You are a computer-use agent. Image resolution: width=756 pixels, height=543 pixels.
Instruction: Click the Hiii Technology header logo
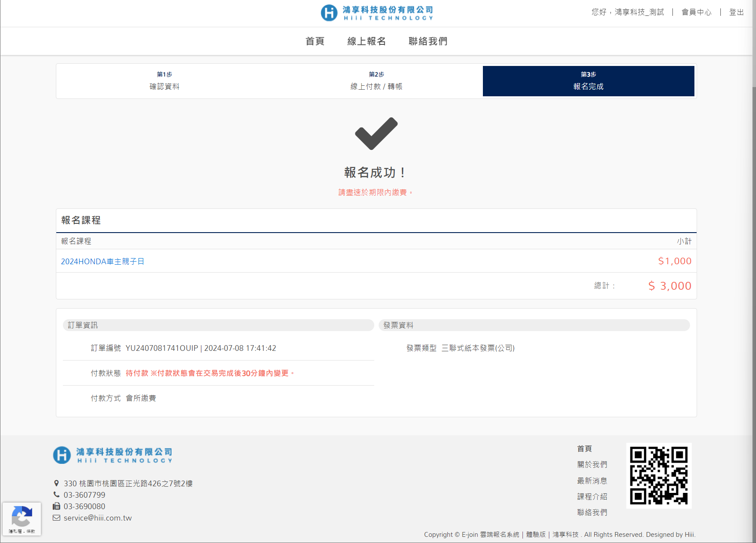[x=377, y=13]
